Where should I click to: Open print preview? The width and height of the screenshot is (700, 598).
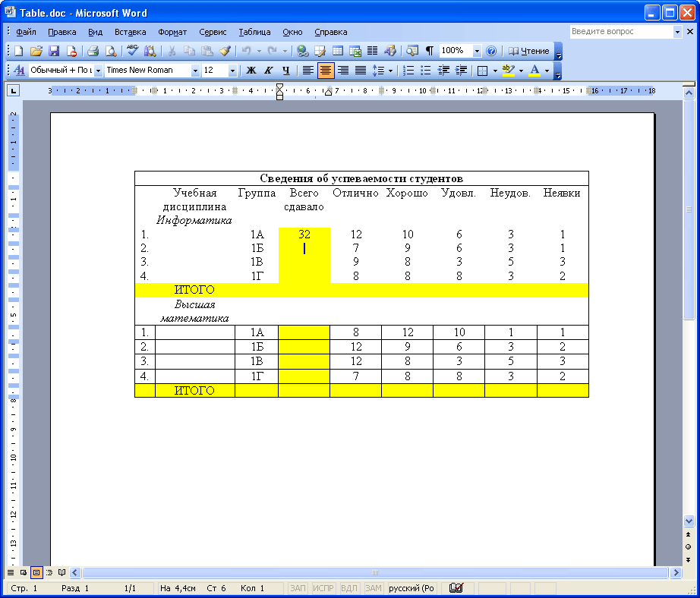(x=111, y=51)
